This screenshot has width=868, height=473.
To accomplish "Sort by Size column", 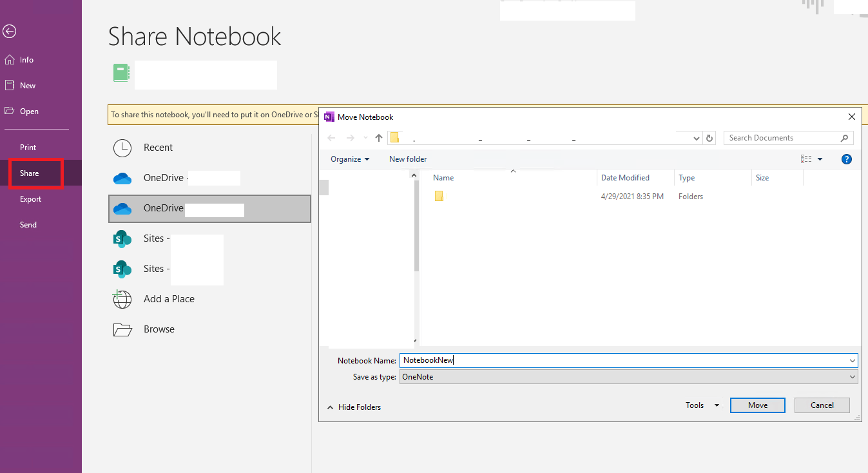I will 777,178.
